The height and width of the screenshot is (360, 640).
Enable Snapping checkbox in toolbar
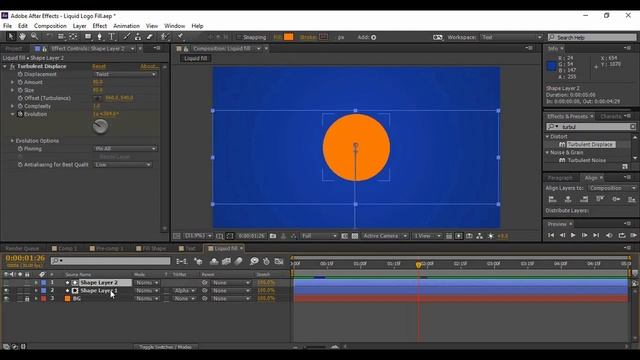(x=239, y=37)
